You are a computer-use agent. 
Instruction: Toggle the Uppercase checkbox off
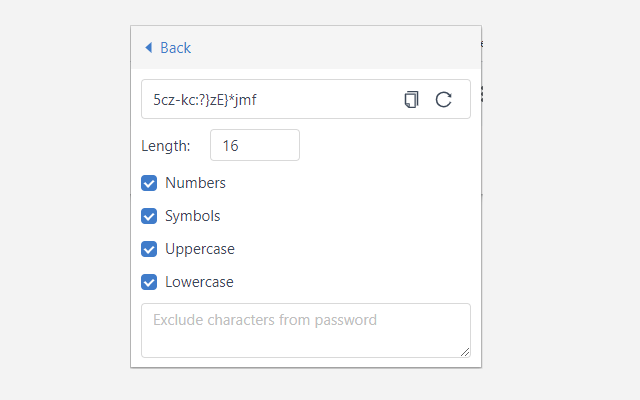tap(149, 249)
